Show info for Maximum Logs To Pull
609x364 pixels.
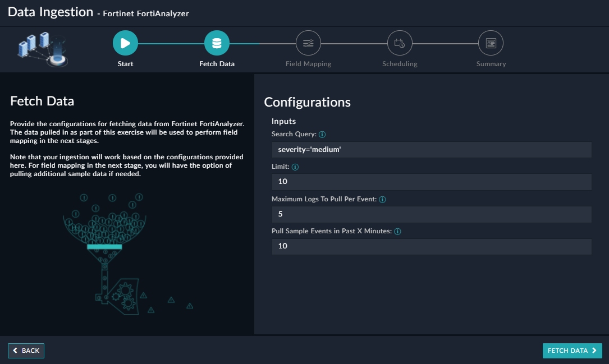382,200
